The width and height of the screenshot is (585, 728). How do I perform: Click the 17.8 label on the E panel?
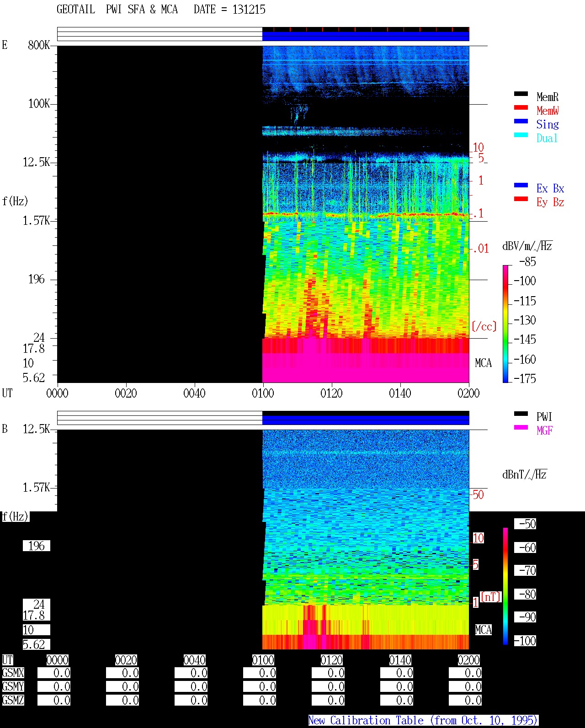(34, 348)
